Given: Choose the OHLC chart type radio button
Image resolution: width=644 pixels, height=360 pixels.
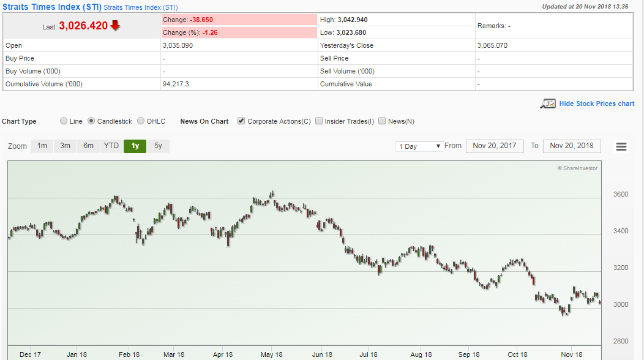Looking at the screenshot, I should 141,121.
